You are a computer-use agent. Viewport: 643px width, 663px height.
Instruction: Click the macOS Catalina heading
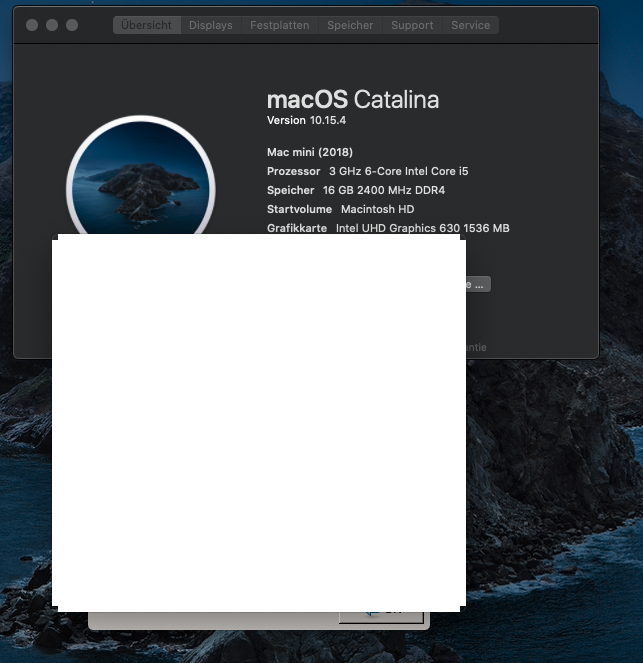352,99
